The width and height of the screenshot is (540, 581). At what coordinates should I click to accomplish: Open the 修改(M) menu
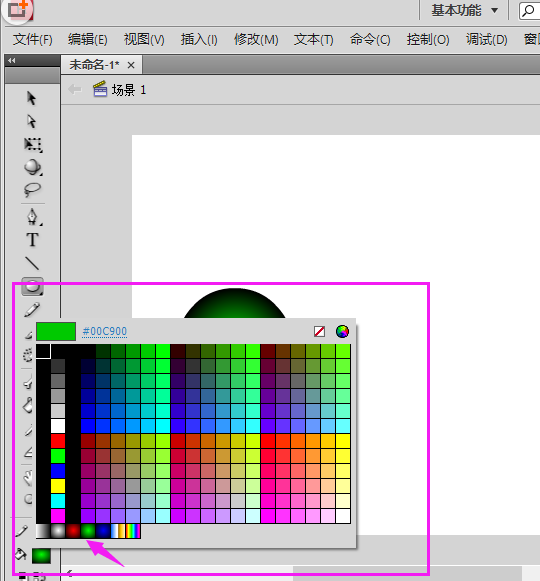(x=256, y=39)
